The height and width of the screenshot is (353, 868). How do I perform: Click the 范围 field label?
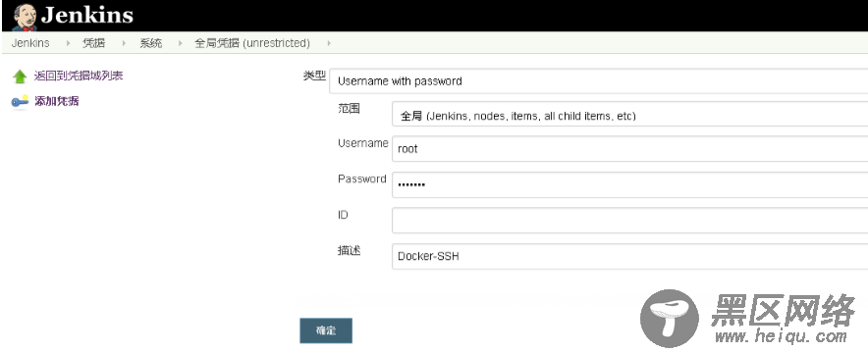[349, 108]
